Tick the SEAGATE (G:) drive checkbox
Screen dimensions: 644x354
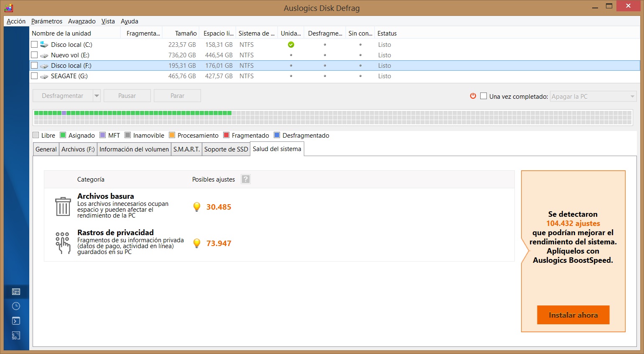point(34,76)
